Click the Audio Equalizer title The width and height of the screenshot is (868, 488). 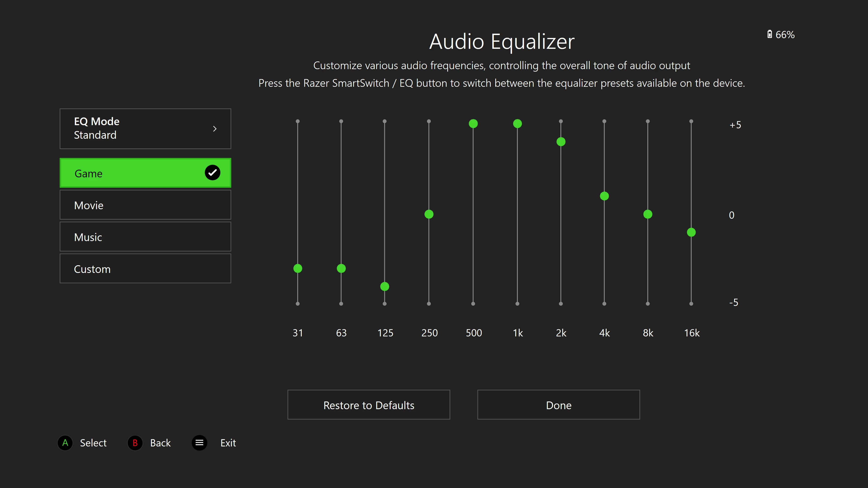[x=502, y=42]
